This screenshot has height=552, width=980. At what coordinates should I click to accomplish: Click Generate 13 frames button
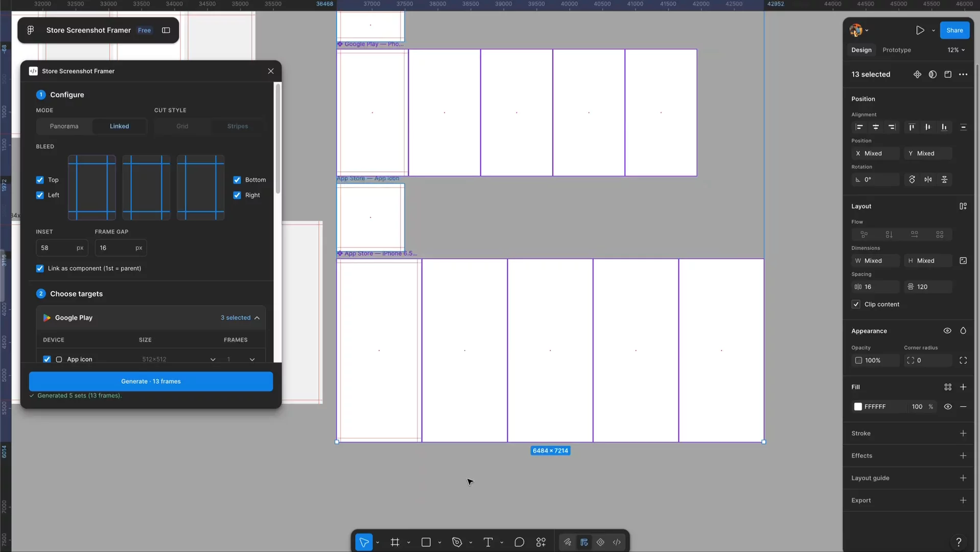click(151, 381)
